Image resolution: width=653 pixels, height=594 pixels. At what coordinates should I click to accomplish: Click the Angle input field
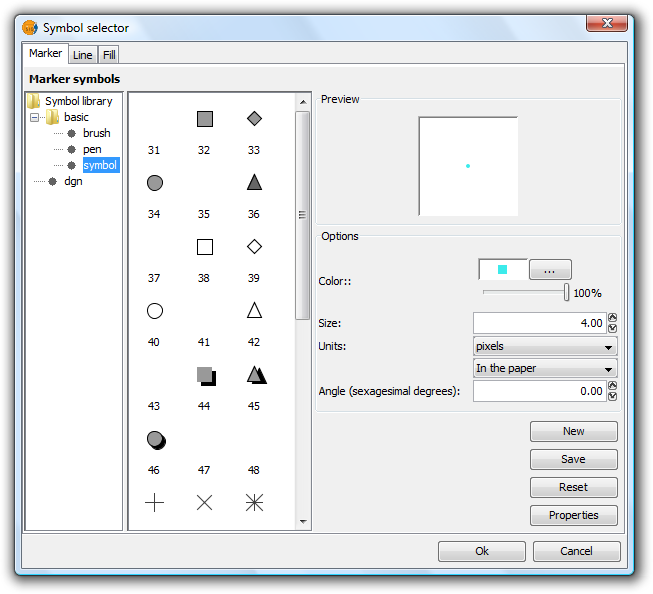(x=540, y=391)
